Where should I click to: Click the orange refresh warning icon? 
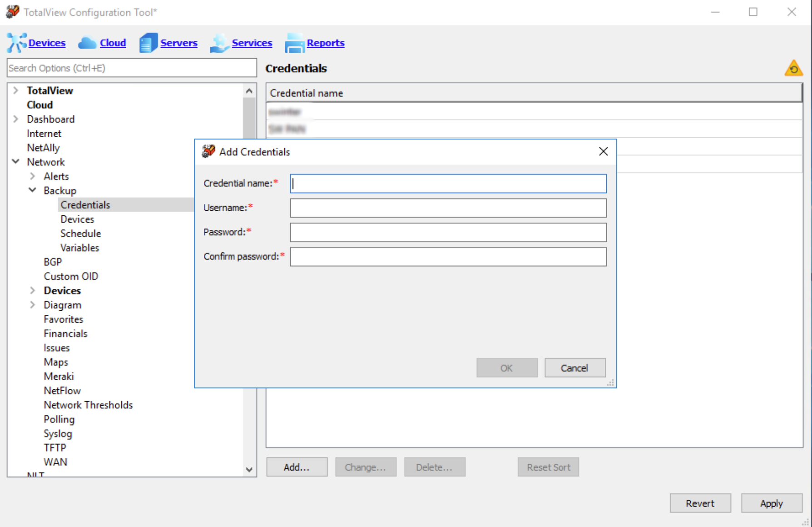tap(793, 68)
